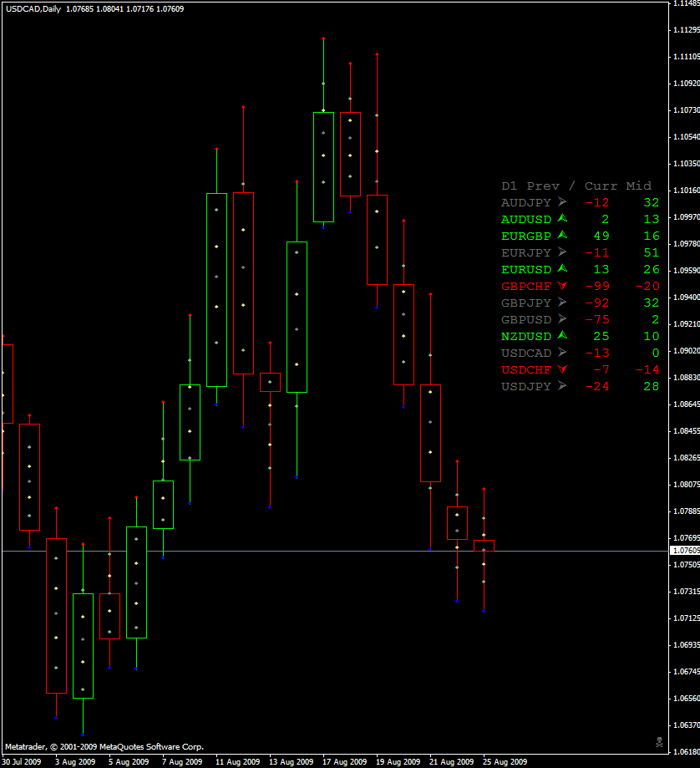Screen dimensions: 700x768
Task: Click the 1.10160 price axis label
Action: [x=687, y=190]
